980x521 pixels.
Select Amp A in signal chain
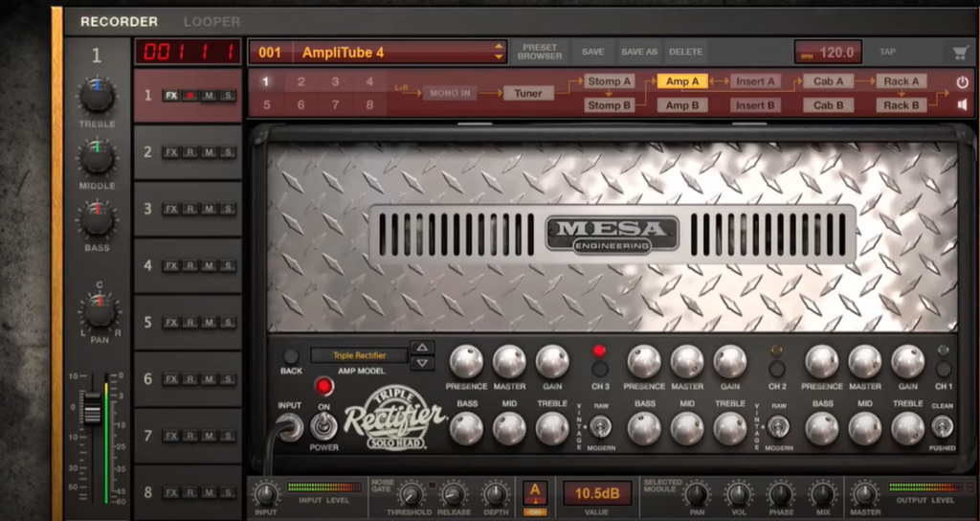[x=681, y=81]
